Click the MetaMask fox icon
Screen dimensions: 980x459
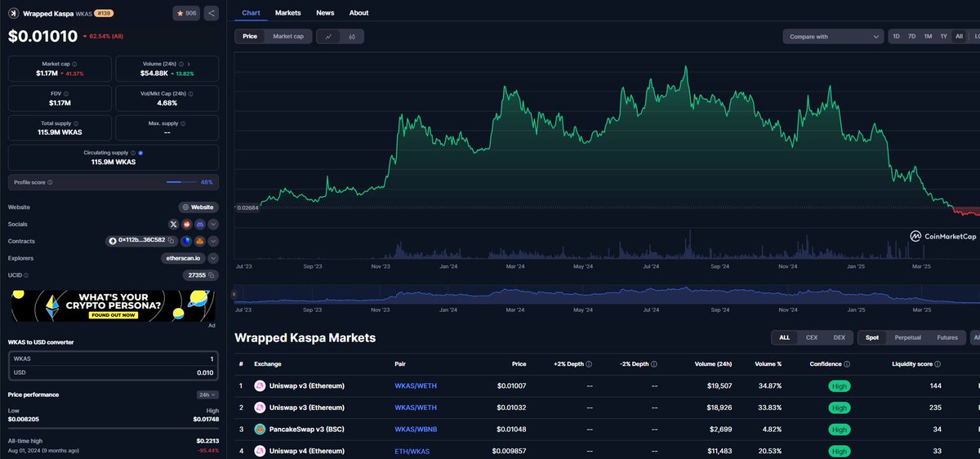click(x=200, y=241)
